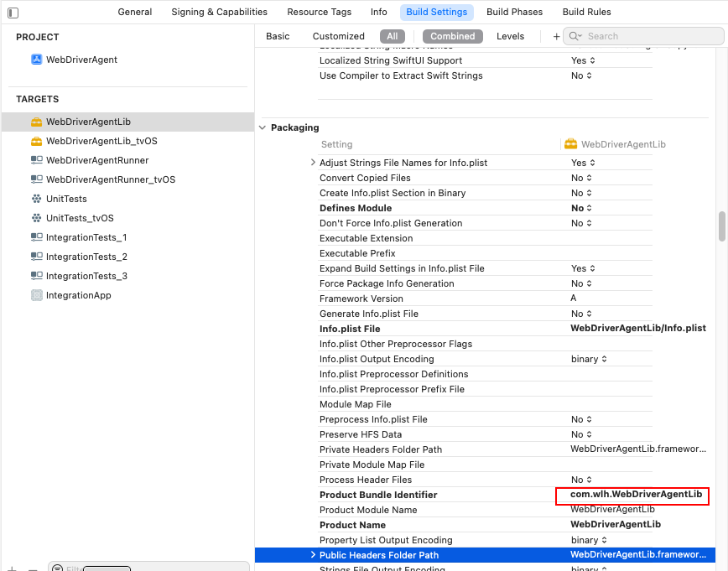Click the IntegrationTests_3 target icon

(x=36, y=276)
